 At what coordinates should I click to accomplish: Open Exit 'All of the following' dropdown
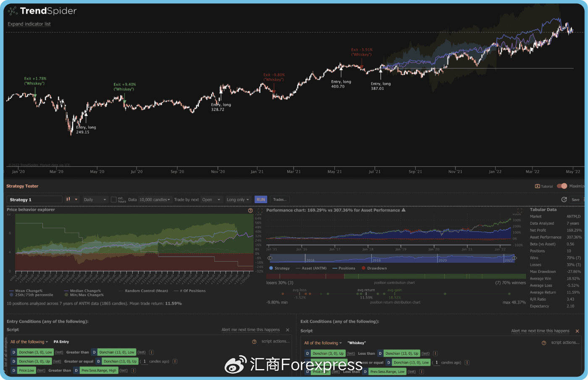point(323,343)
